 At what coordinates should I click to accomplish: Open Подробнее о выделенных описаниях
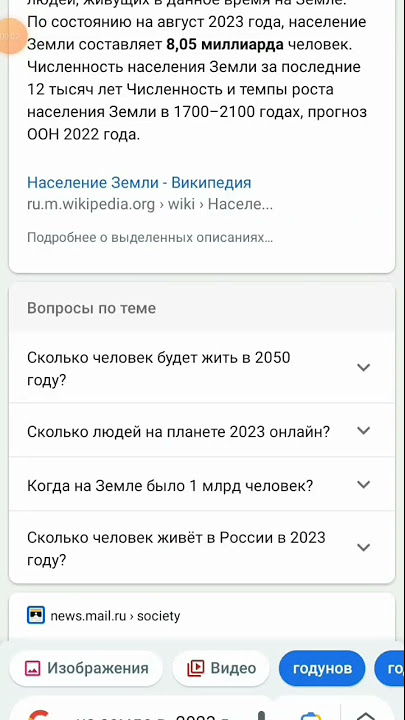point(150,237)
